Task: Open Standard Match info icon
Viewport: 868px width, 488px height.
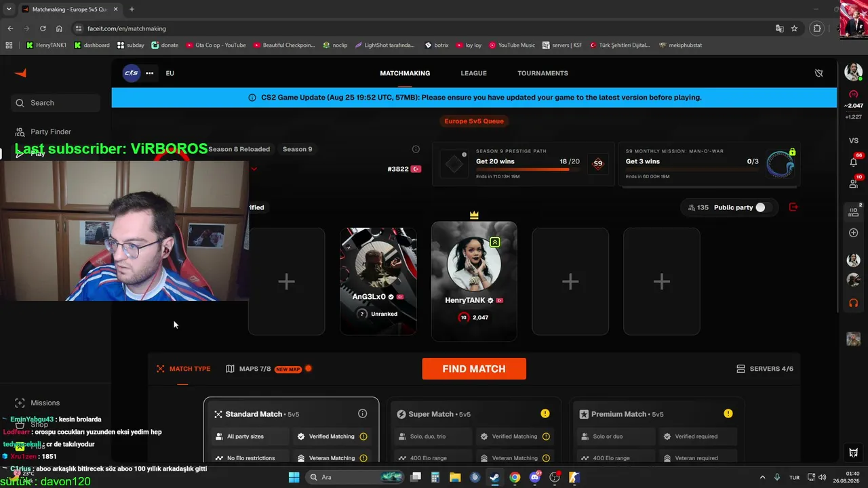Action: click(362, 413)
